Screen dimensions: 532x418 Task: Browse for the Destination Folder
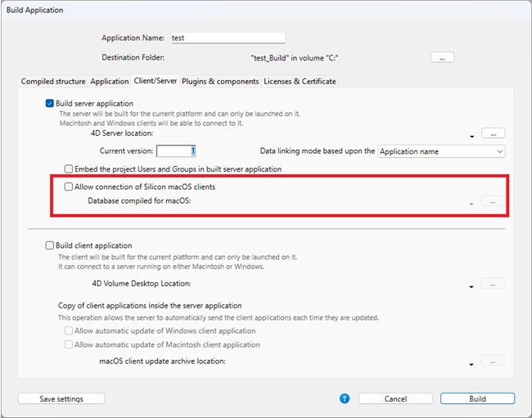pos(442,58)
